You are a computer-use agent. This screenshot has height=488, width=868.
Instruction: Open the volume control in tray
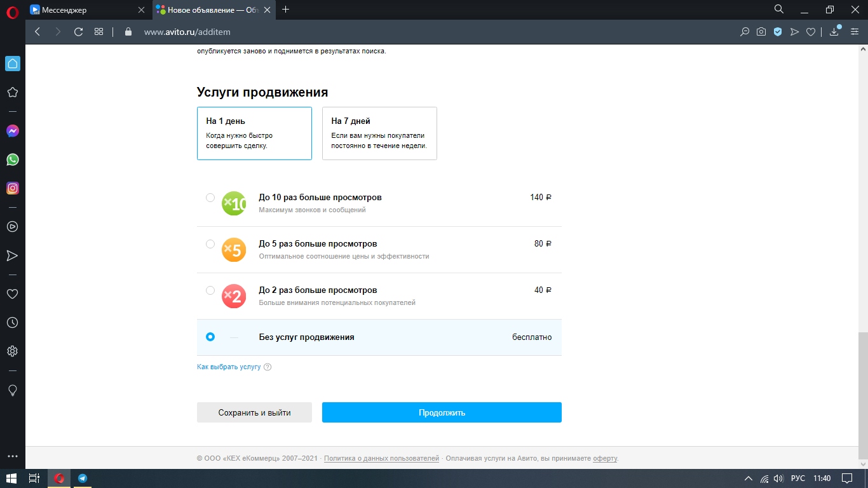[x=779, y=478]
